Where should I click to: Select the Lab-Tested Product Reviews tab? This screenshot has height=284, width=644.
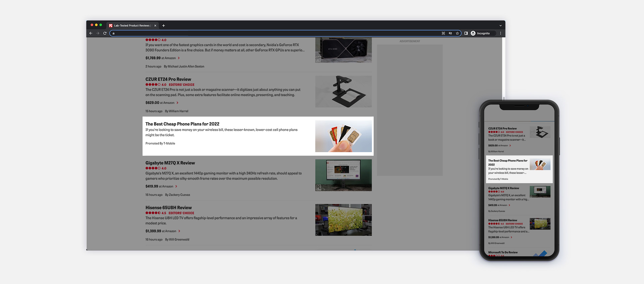pyautogui.click(x=132, y=25)
